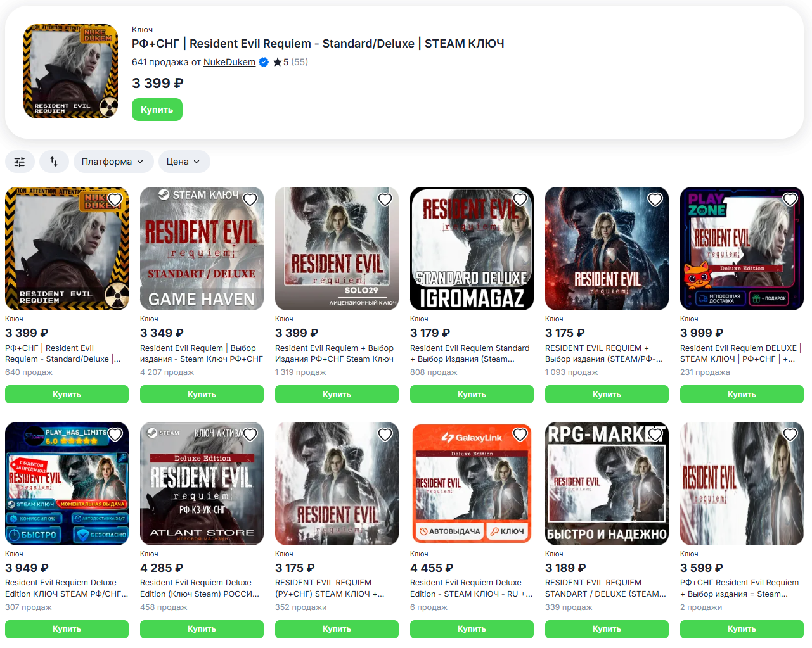The width and height of the screenshot is (812, 648).
Task: Click the star rating icon near 5 (55)
Action: coord(277,62)
